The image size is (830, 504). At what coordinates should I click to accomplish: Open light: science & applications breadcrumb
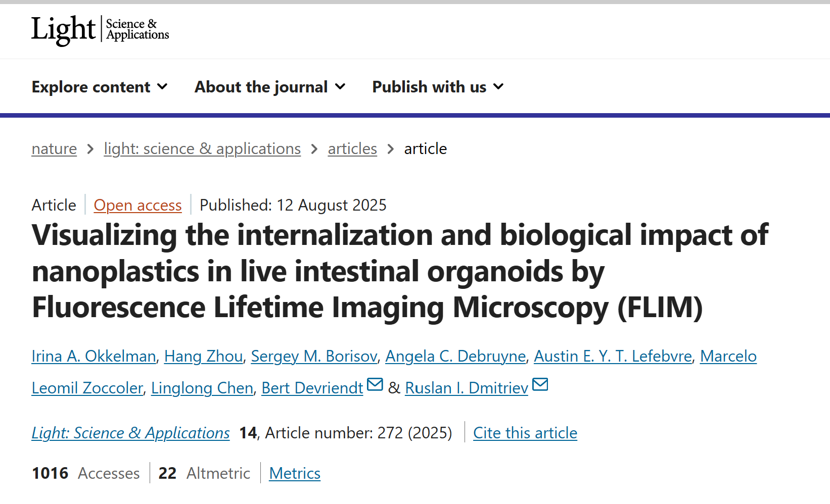click(202, 148)
